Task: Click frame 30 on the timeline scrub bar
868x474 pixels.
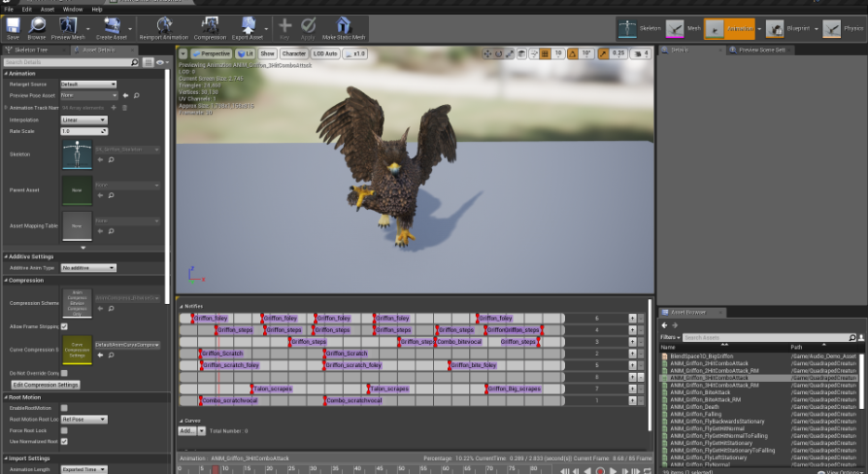Action: click(x=313, y=469)
